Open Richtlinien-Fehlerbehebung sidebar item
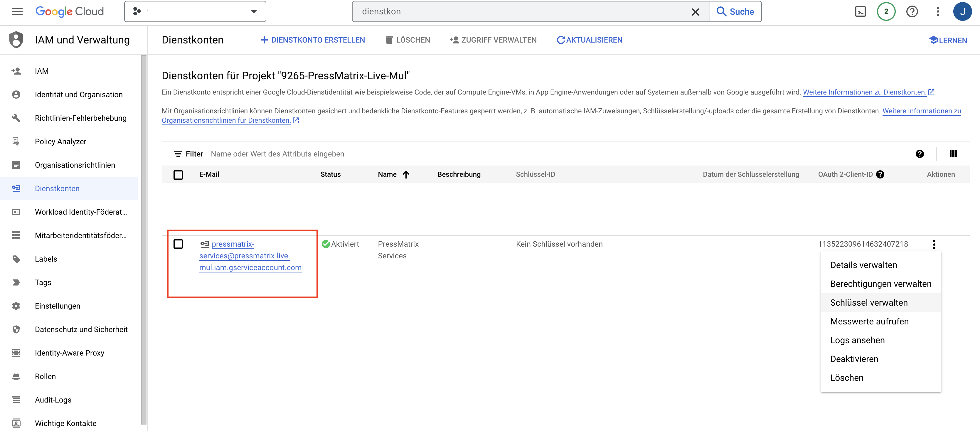This screenshot has width=980, height=431. 69,118
